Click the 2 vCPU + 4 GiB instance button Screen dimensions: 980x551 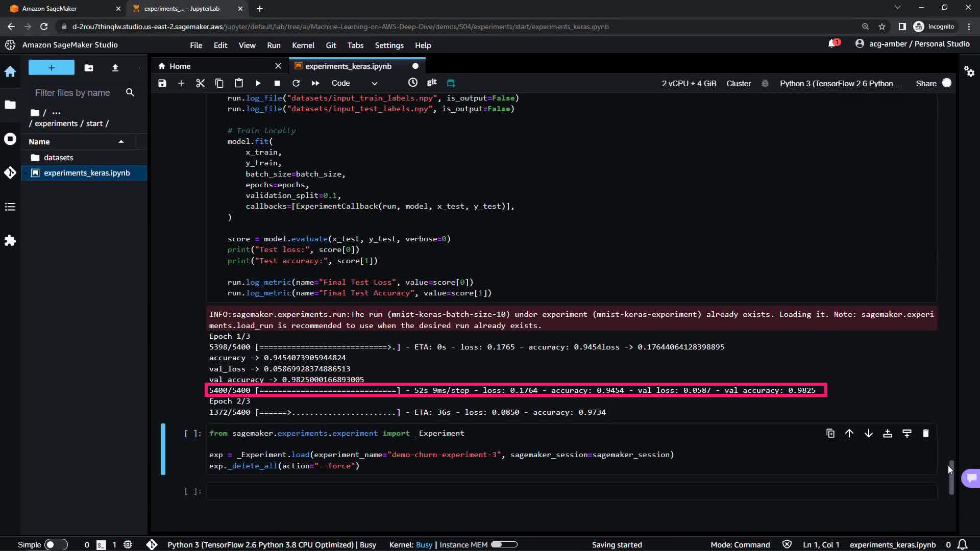689,83
